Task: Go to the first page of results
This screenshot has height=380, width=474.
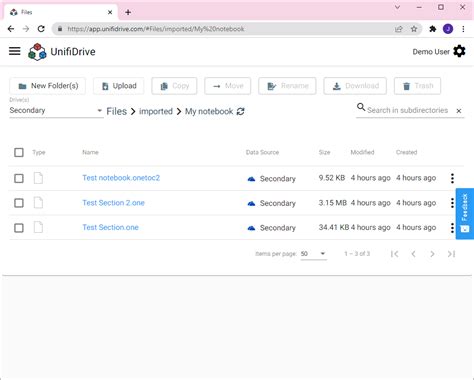Action: pyautogui.click(x=395, y=254)
